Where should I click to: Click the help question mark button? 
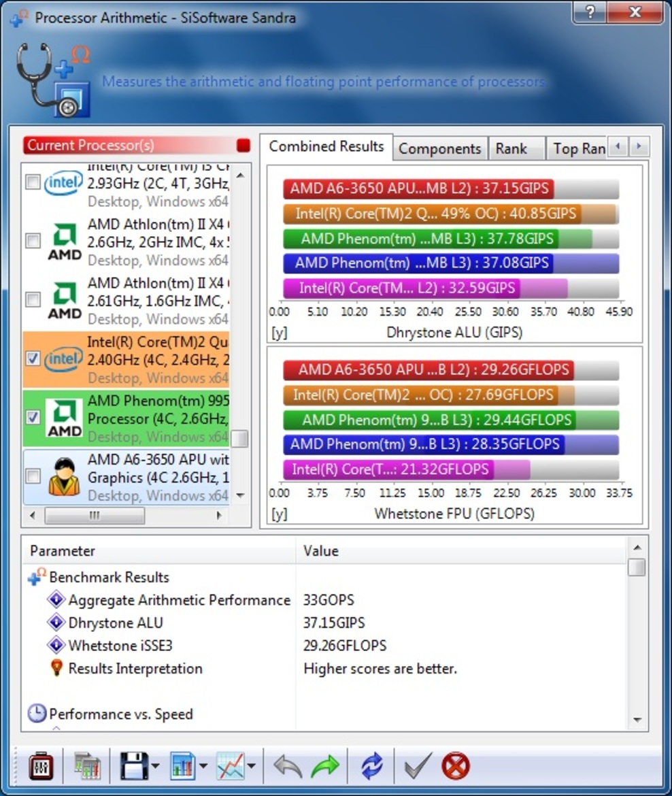coord(590,12)
